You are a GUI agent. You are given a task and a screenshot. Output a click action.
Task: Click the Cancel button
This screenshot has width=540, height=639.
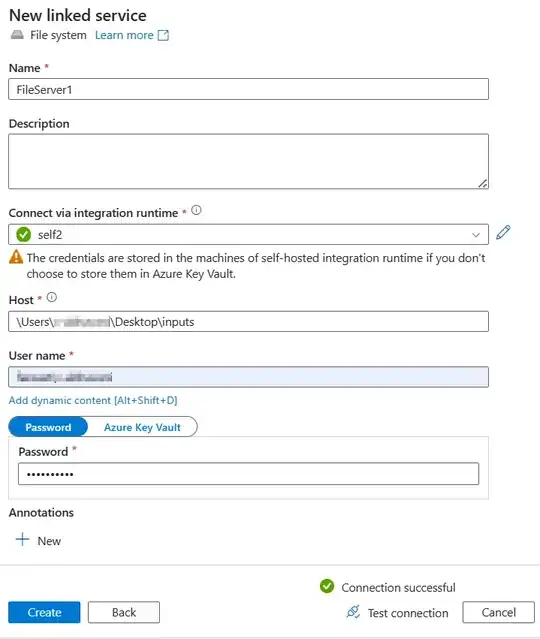[x=498, y=612]
